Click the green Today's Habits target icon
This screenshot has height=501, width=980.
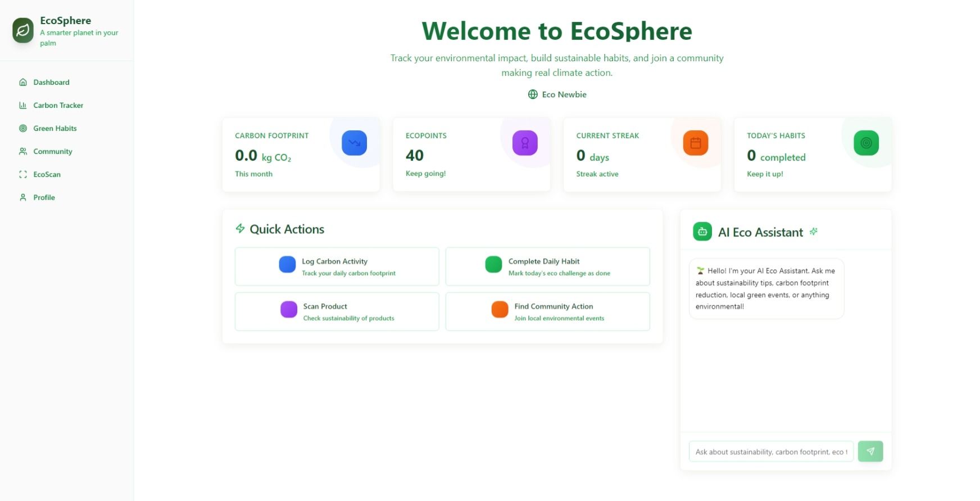coord(866,143)
